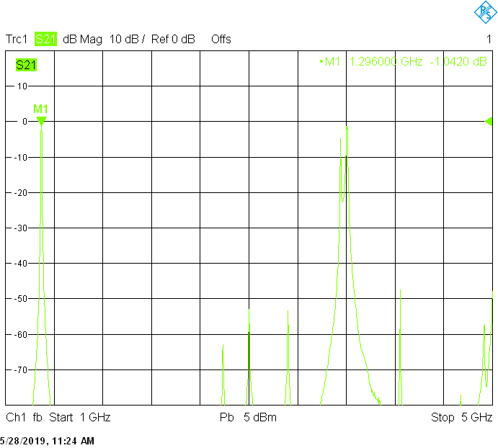Image resolution: width=498 pixels, height=448 pixels.
Task: Click the green S21 badge inside the chart
Action: (x=26, y=66)
